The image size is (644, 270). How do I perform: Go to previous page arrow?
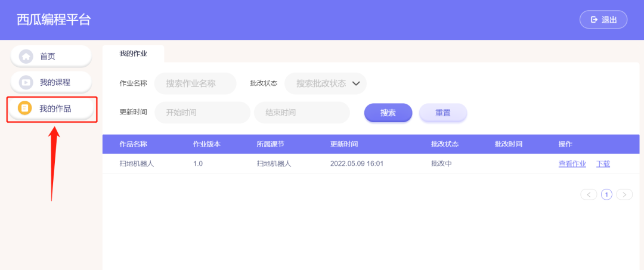pos(589,194)
